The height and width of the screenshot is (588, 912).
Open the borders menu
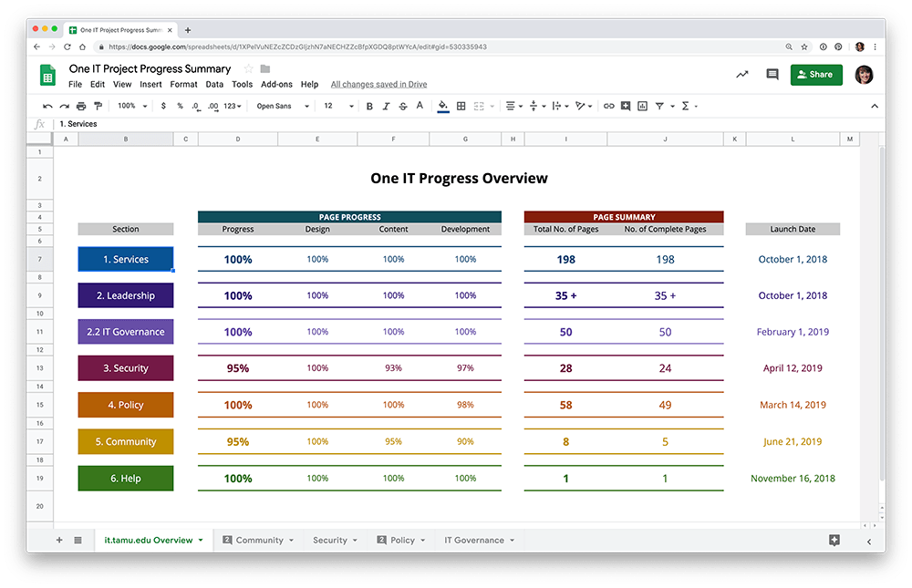point(461,106)
